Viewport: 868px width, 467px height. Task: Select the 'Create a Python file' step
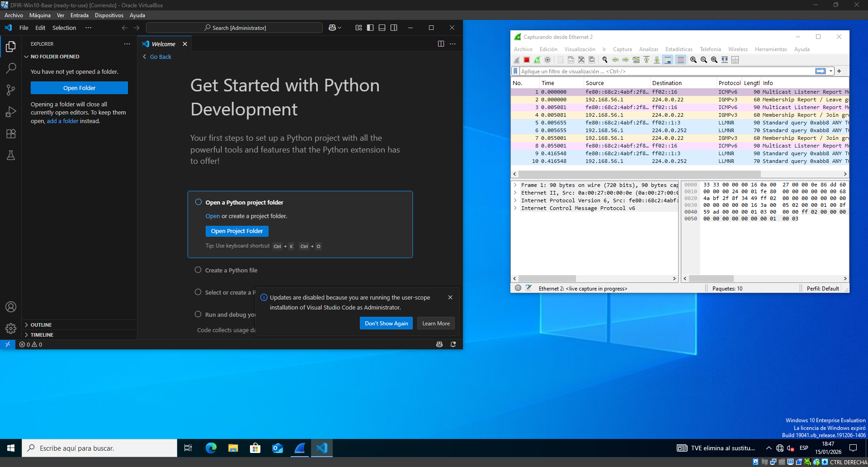[x=231, y=270]
